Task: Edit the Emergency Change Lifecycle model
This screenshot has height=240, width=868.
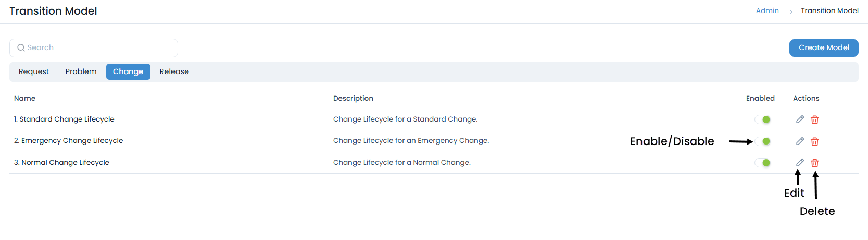Action: 800,141
